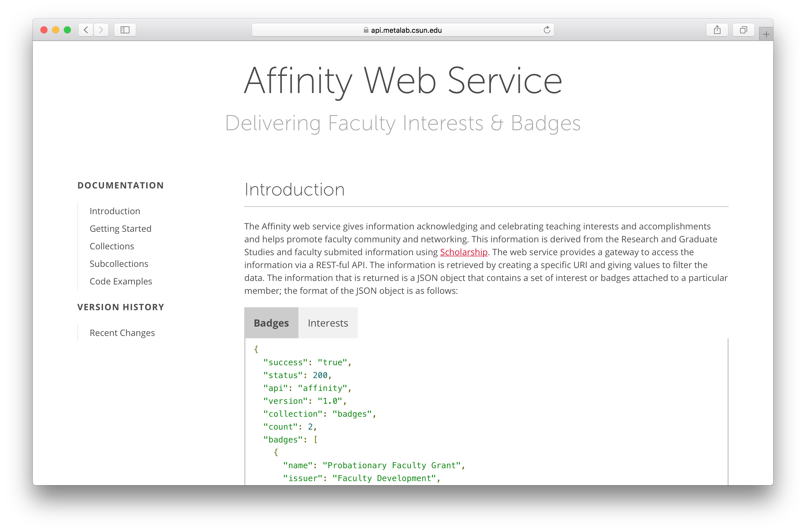Open the Code Examples link
The height and width of the screenshot is (532, 806).
pos(121,281)
